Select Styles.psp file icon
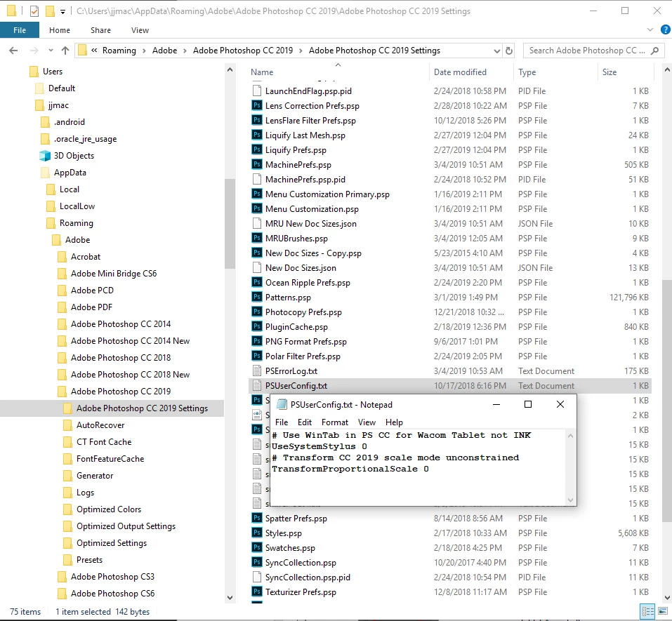 click(x=257, y=533)
